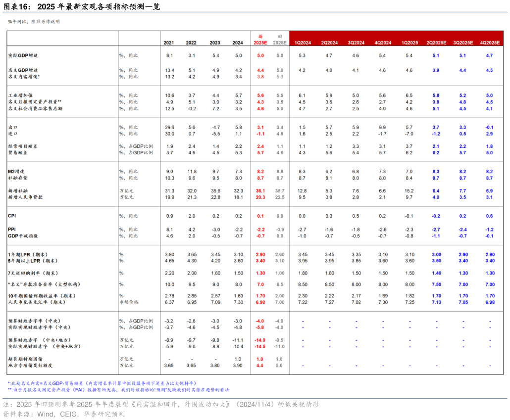
Task: Select the 实际GDP增速 row label
Action: pos(23,56)
